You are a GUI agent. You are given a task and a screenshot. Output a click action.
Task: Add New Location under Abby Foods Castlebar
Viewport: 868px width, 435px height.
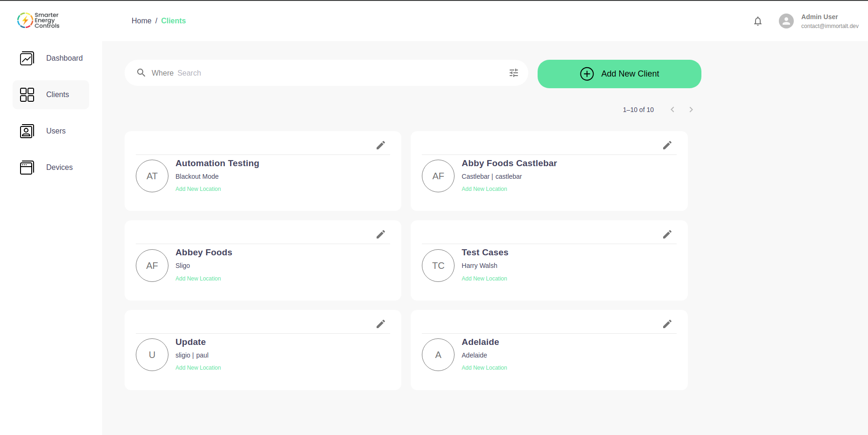pyautogui.click(x=484, y=189)
